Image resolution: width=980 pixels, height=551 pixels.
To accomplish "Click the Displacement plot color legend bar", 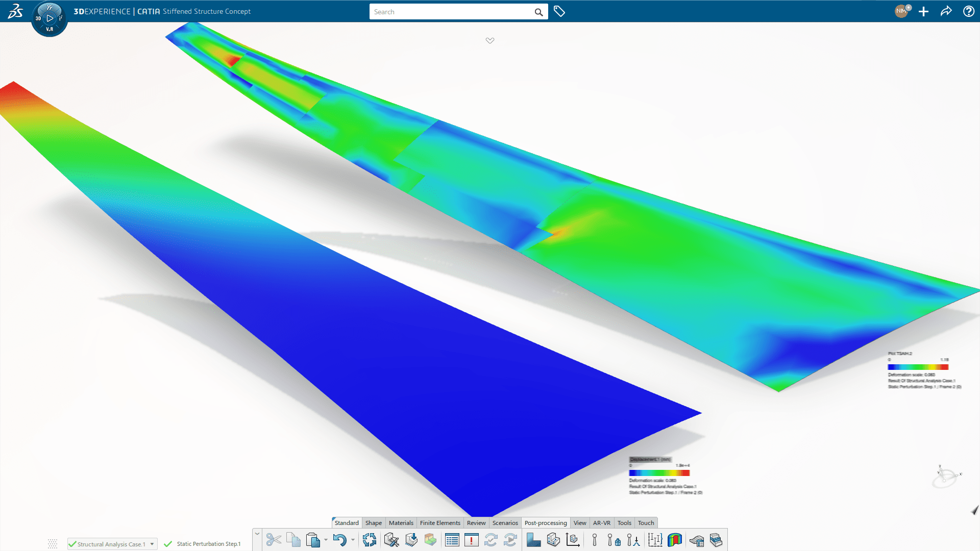I will (x=659, y=473).
